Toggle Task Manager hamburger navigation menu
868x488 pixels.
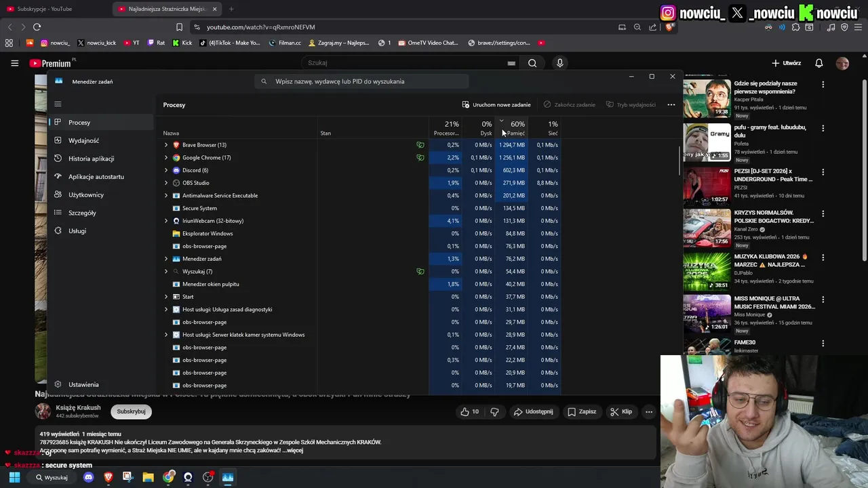point(58,104)
